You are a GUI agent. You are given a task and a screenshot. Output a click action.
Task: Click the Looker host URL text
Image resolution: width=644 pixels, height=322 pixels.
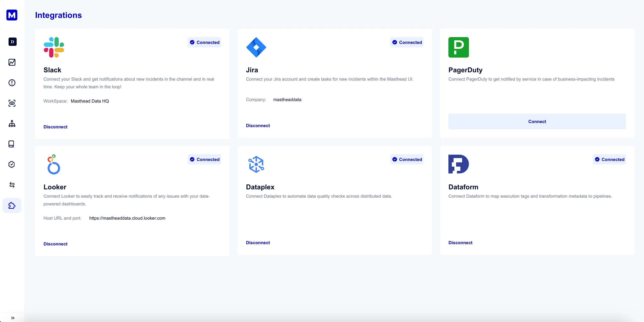(x=127, y=218)
